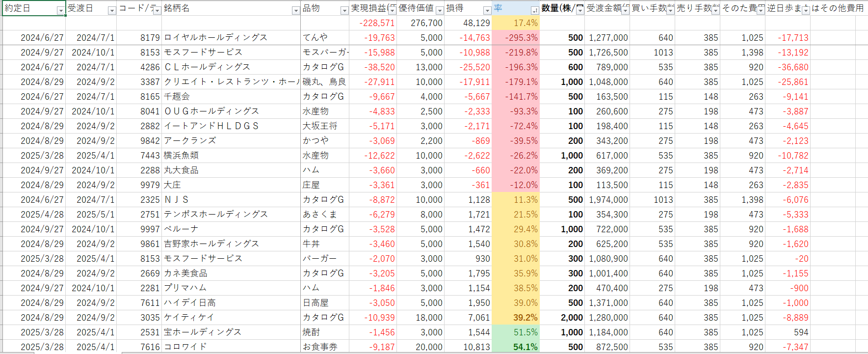Select the ベルーナ name cell
Viewport: 868px width, 354px height.
tap(231, 229)
